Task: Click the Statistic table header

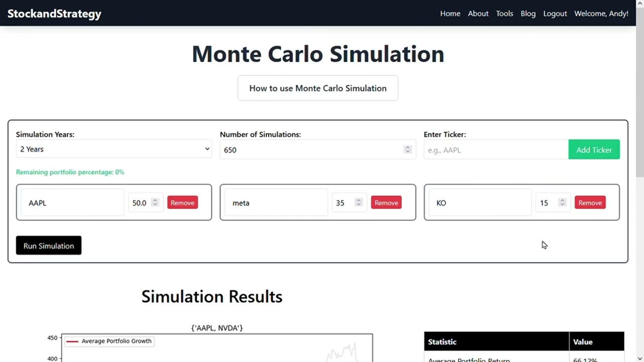Action: [x=497, y=341]
